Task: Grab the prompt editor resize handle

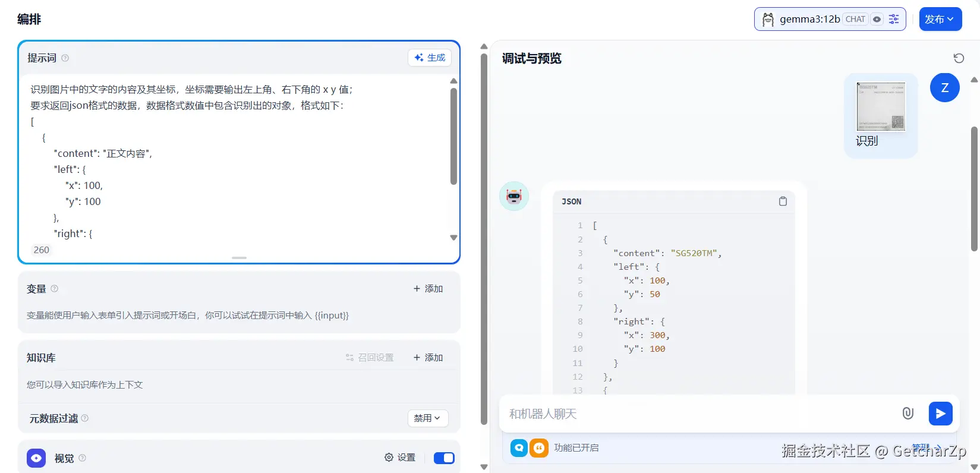Action: click(x=239, y=258)
